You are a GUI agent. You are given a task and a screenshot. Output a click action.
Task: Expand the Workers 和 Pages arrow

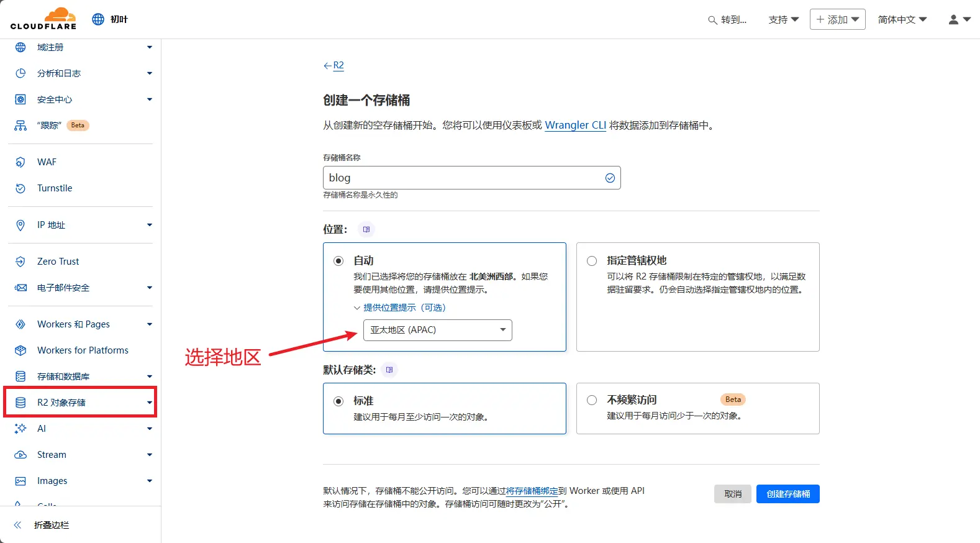pyautogui.click(x=150, y=324)
